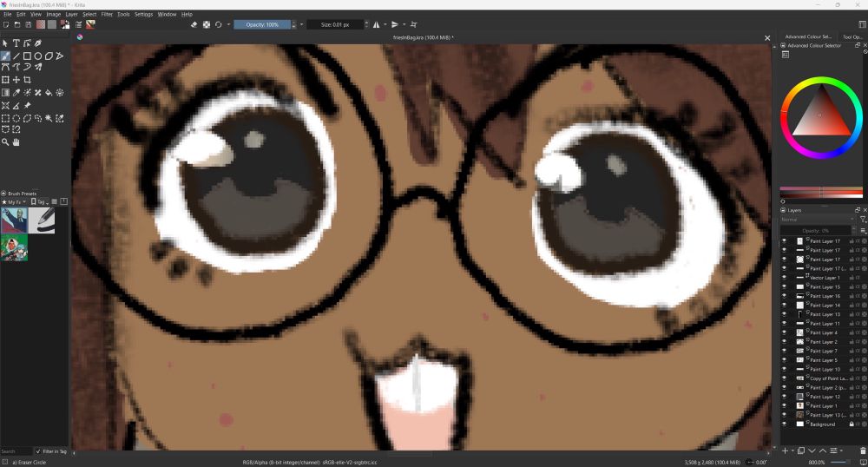Open the Settings menu
This screenshot has height=467, width=868.
(x=143, y=15)
